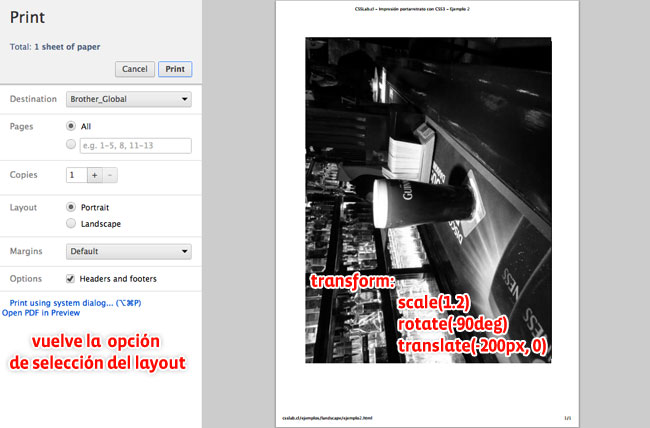650x428 pixels.
Task: Select the Portrait layout option
Action: 71,207
